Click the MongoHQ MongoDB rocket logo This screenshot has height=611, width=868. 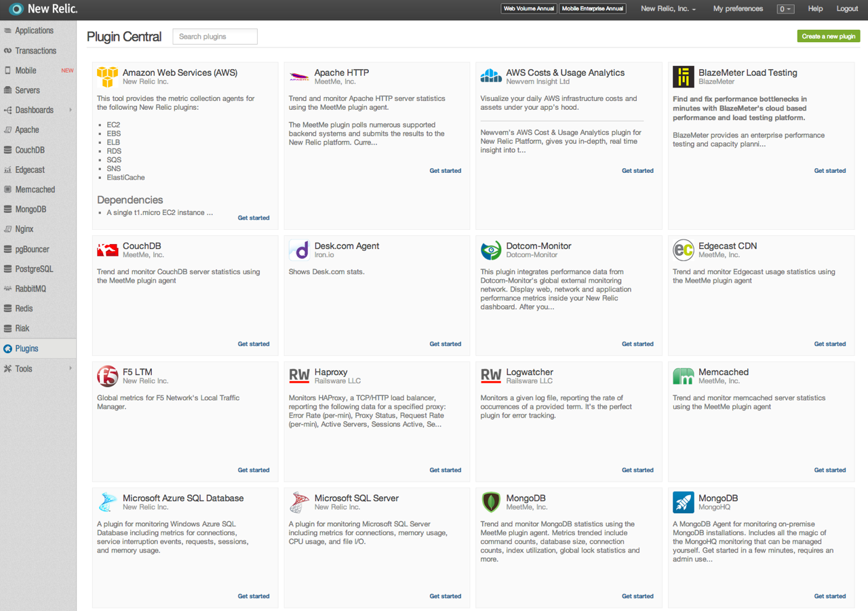(684, 502)
